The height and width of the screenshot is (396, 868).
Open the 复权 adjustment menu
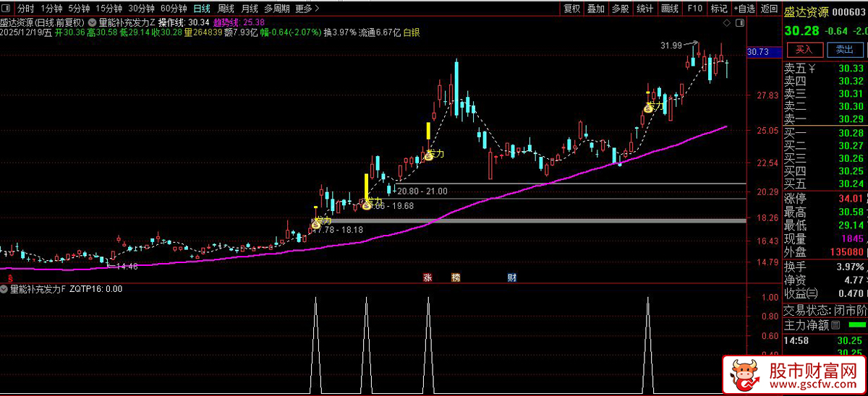[x=572, y=9]
